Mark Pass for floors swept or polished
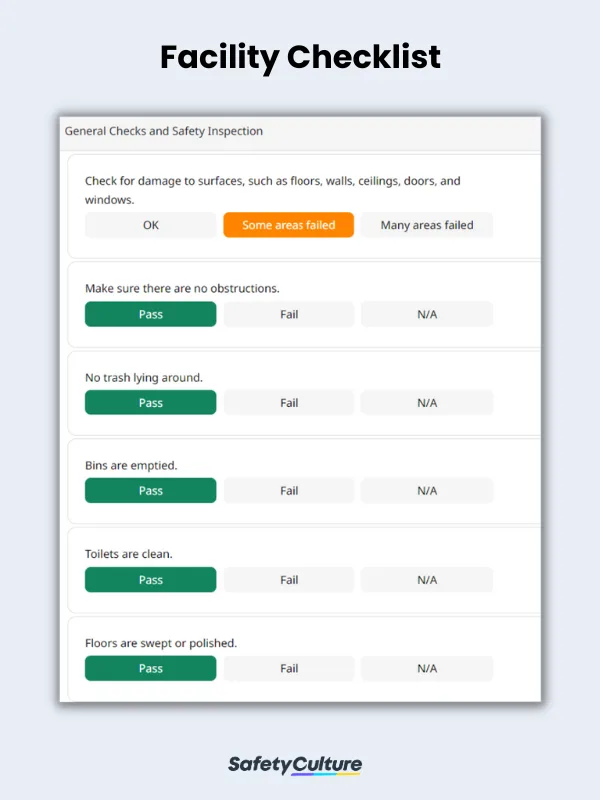600x800 pixels. click(x=150, y=668)
